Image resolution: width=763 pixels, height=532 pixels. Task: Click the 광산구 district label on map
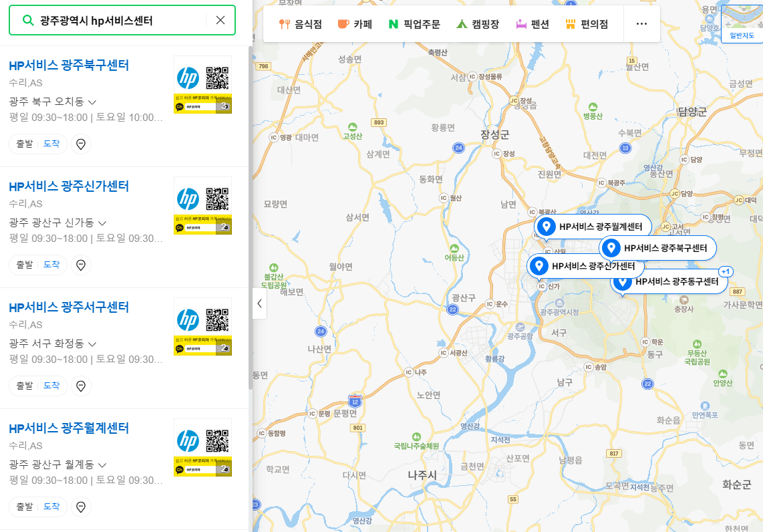click(464, 297)
